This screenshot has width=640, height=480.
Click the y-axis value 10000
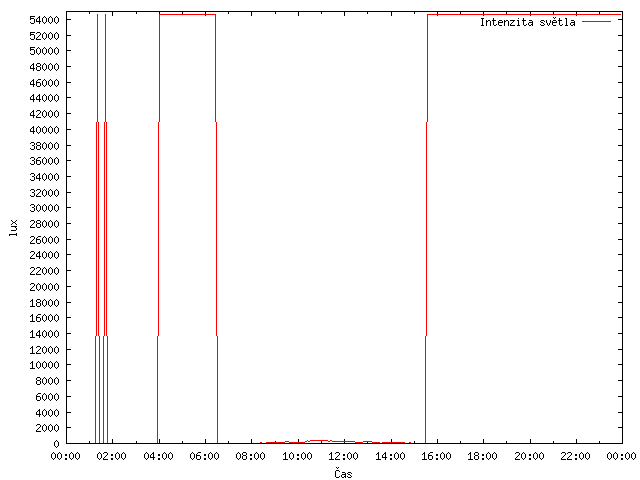click(44, 364)
